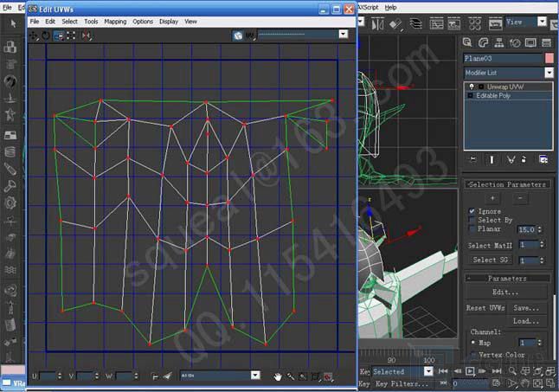Screen dimensions: 559x392
Task: Select Editable Poly in the modifier stack
Action: tap(493, 95)
